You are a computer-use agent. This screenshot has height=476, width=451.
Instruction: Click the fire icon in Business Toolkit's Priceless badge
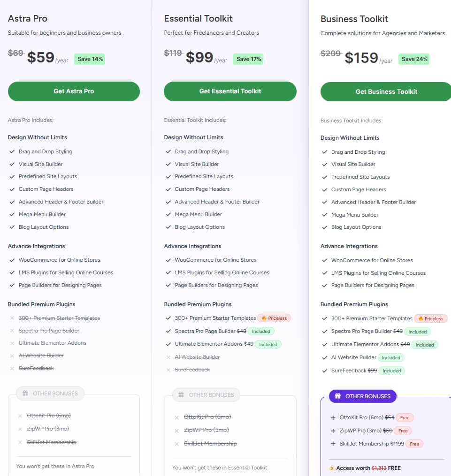pos(420,318)
